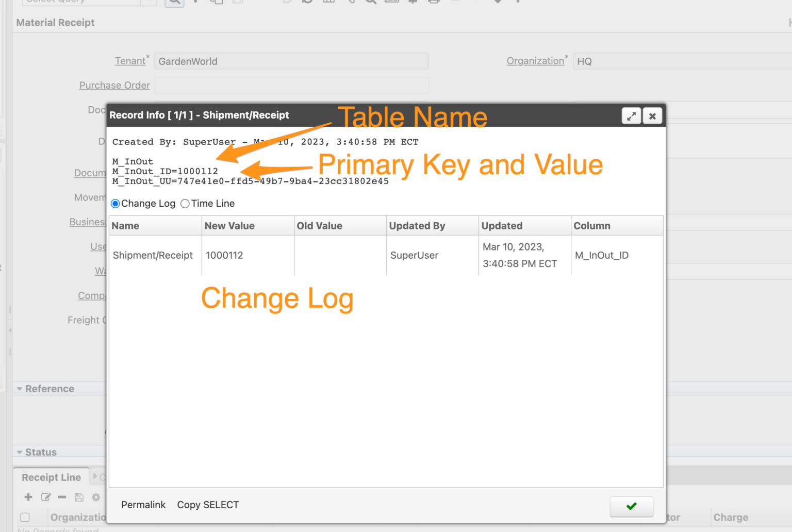Collapse the Status section
This screenshot has width=792, height=532.
pos(20,452)
